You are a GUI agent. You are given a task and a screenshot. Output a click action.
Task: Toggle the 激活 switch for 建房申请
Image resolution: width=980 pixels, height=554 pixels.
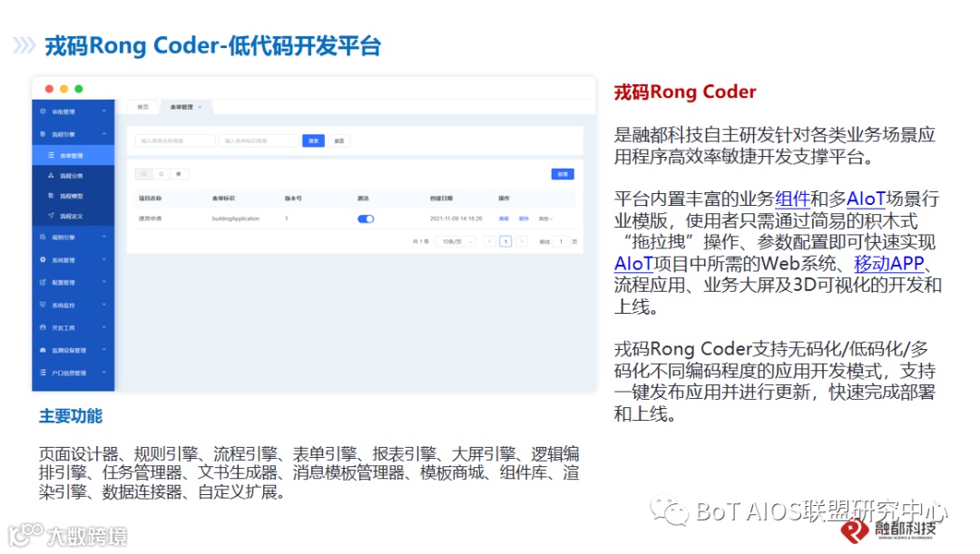[366, 219]
